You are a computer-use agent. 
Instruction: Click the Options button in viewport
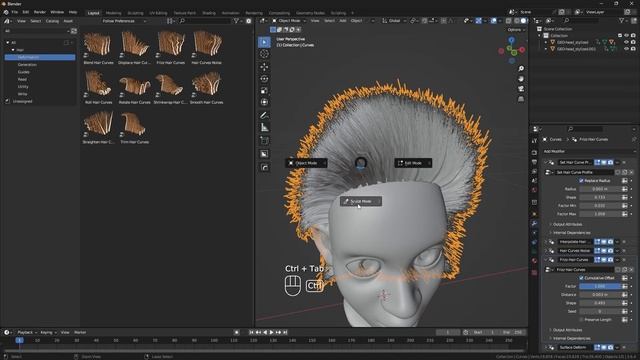(x=516, y=30)
